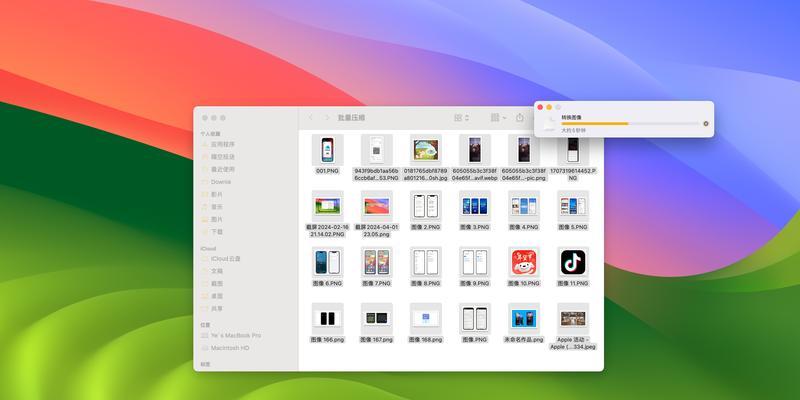The image size is (800, 400).
Task: Select the 图像 7.PNG thumbnail
Action: (x=377, y=262)
